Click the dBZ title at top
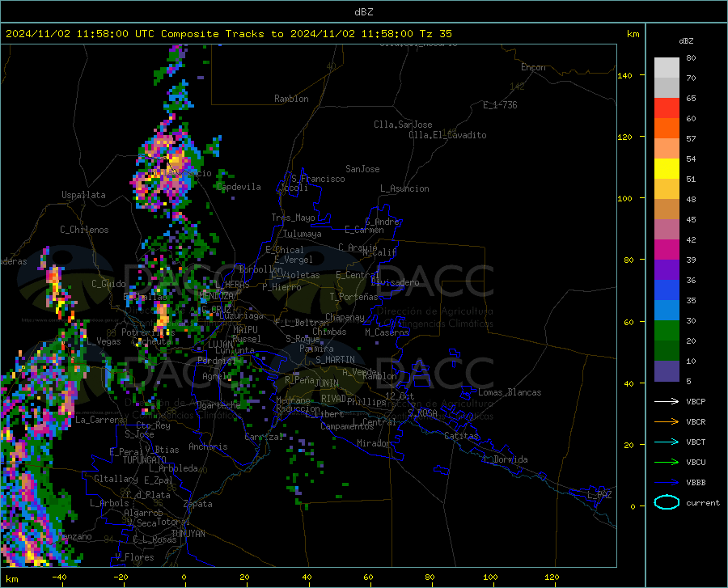 point(363,11)
